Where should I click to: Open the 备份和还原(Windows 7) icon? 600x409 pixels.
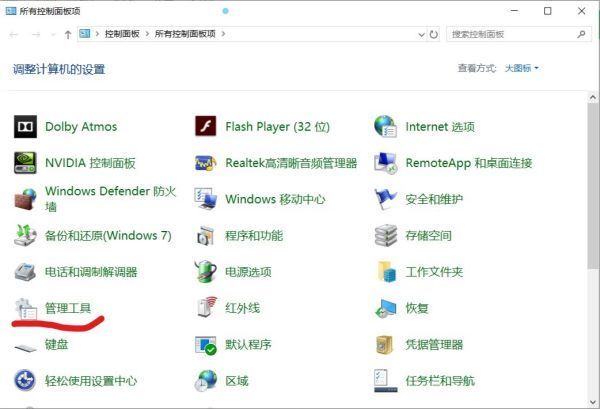25,235
